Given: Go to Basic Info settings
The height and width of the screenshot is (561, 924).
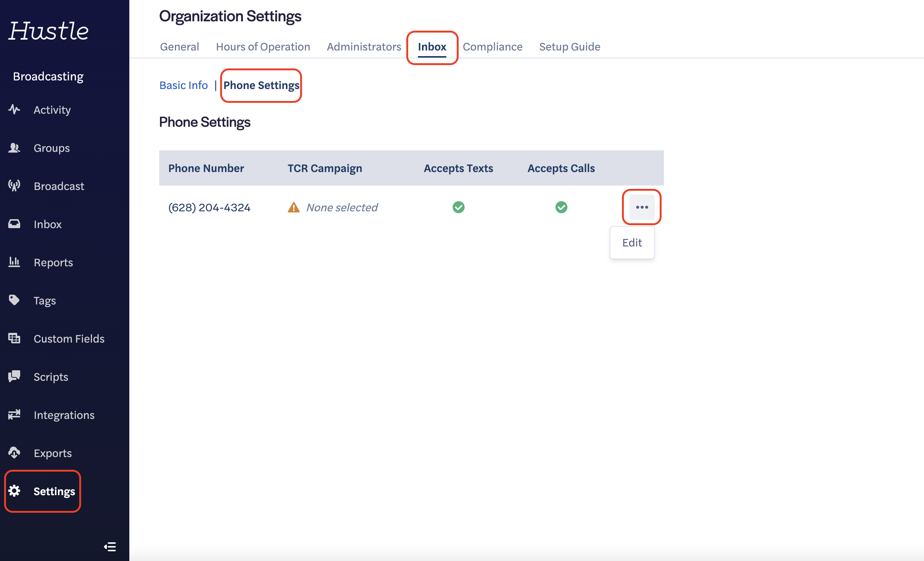Looking at the screenshot, I should pyautogui.click(x=184, y=85).
